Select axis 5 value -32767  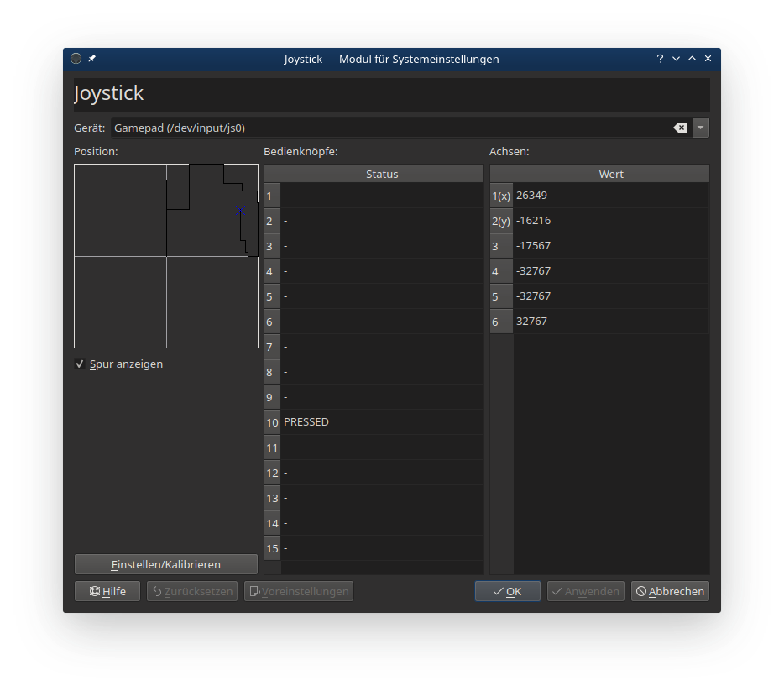pyautogui.click(x=611, y=296)
